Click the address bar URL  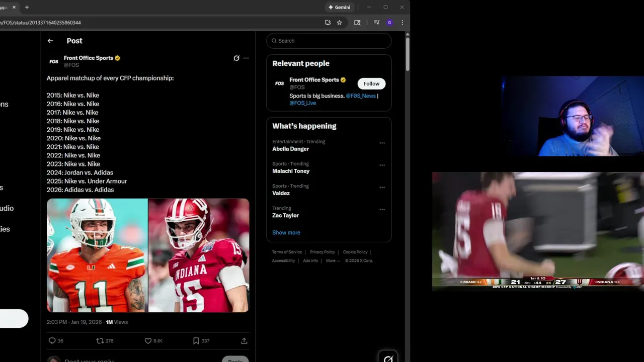click(x=40, y=23)
